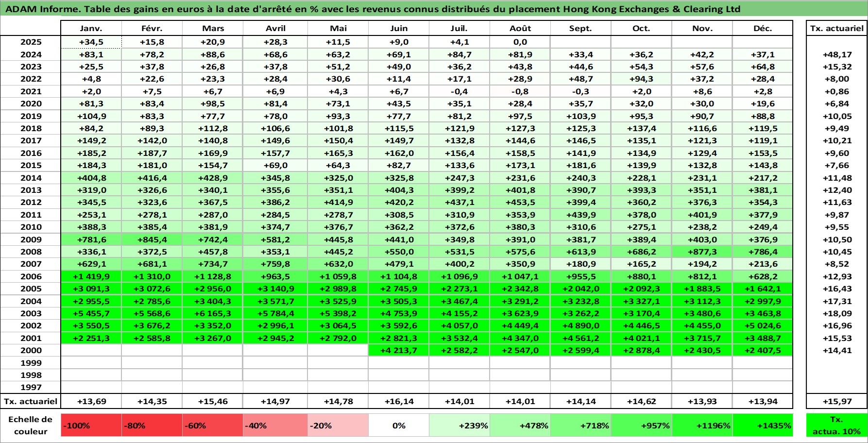Click the +48,17 actuarial rate for 2024
Viewport: 868px width, 443px height.
click(x=836, y=54)
